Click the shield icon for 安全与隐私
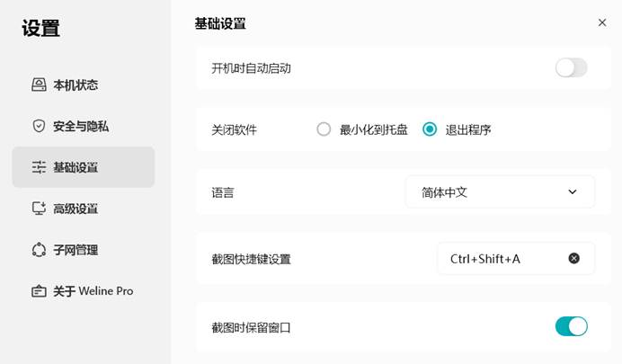 click(39, 126)
